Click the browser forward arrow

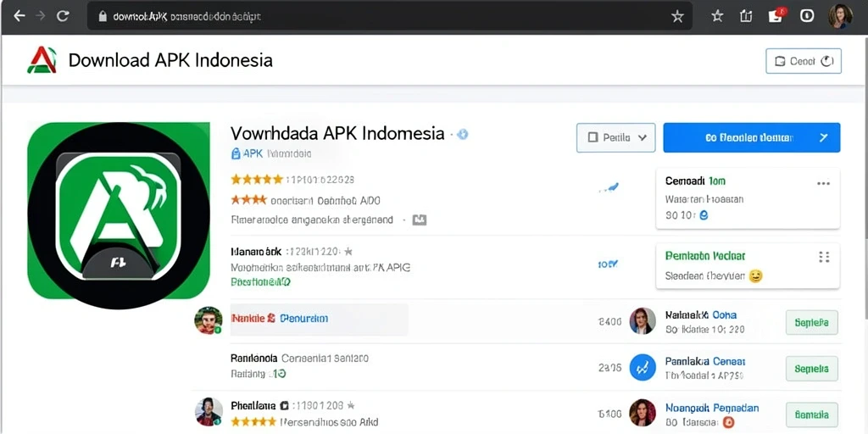tap(41, 16)
